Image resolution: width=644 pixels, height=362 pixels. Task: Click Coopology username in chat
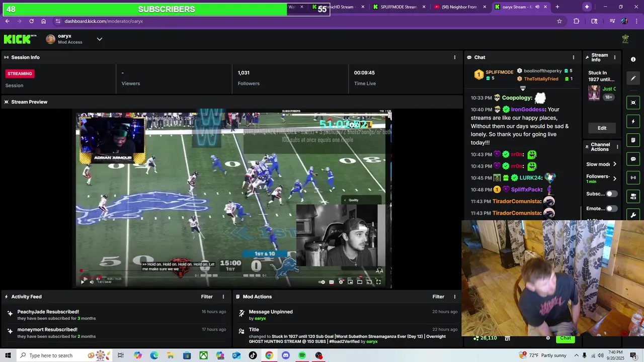[516, 98]
